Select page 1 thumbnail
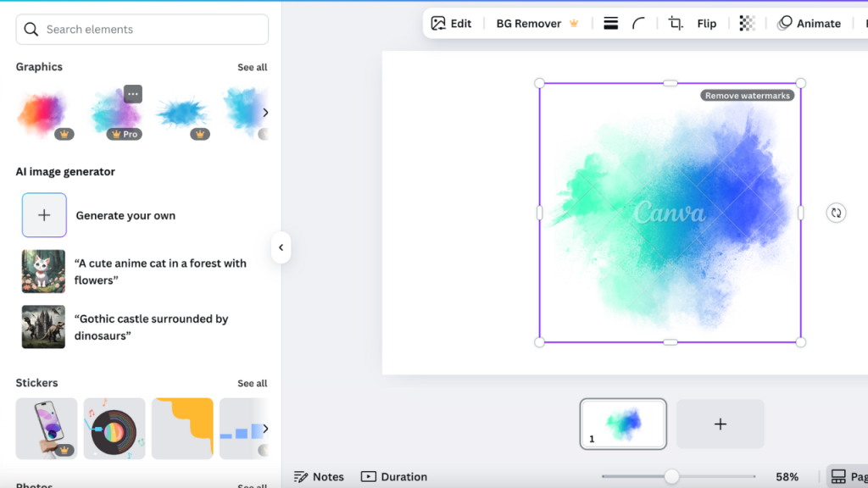 [623, 424]
